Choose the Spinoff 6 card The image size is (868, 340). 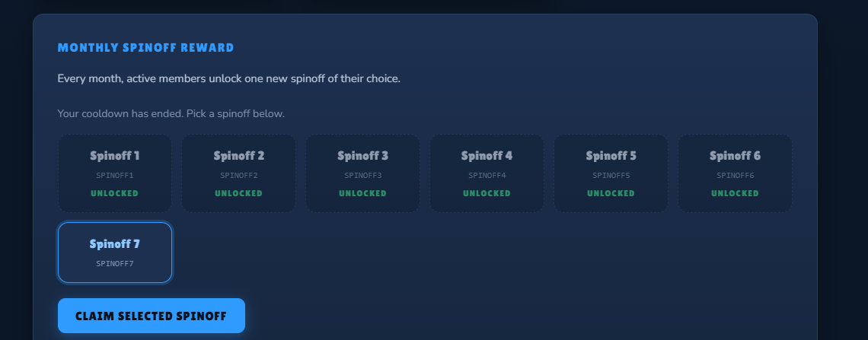(735, 173)
